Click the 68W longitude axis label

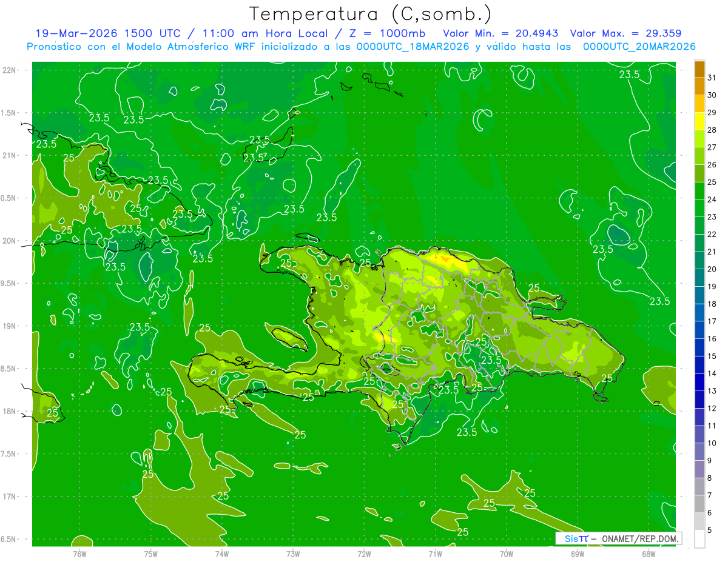(649, 554)
